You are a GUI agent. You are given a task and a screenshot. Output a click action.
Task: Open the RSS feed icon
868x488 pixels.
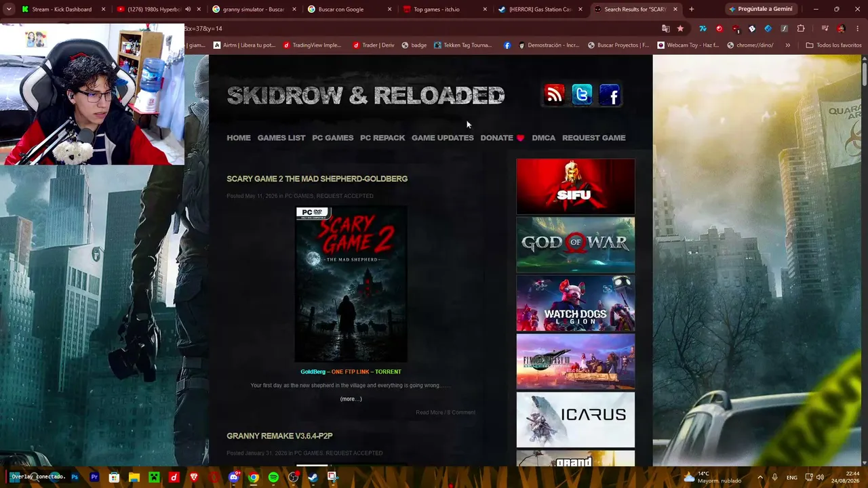[554, 95]
